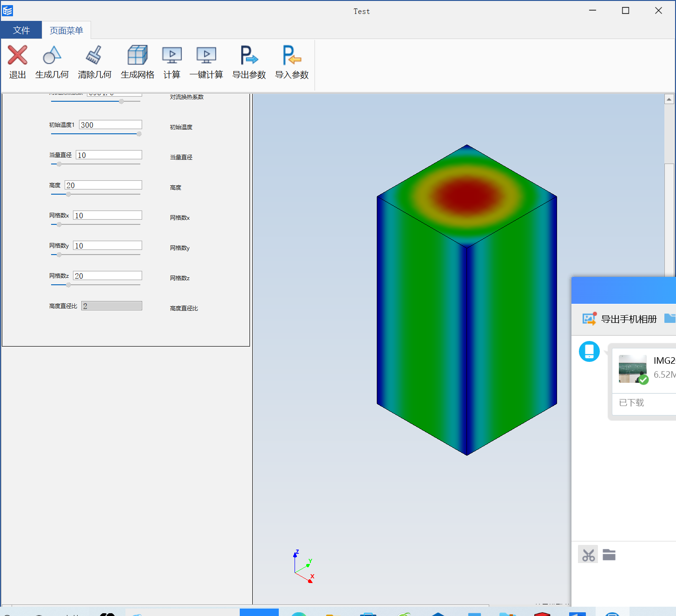Click the 网格数y input field

(x=108, y=245)
